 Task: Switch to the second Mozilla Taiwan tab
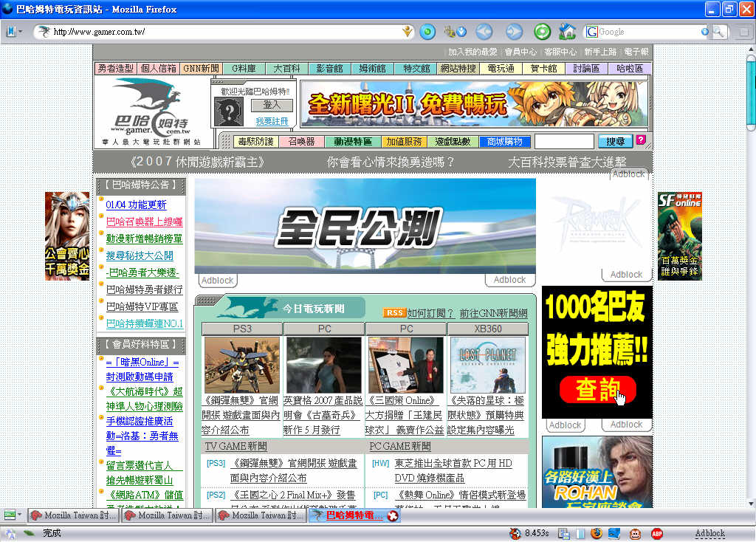click(x=166, y=515)
